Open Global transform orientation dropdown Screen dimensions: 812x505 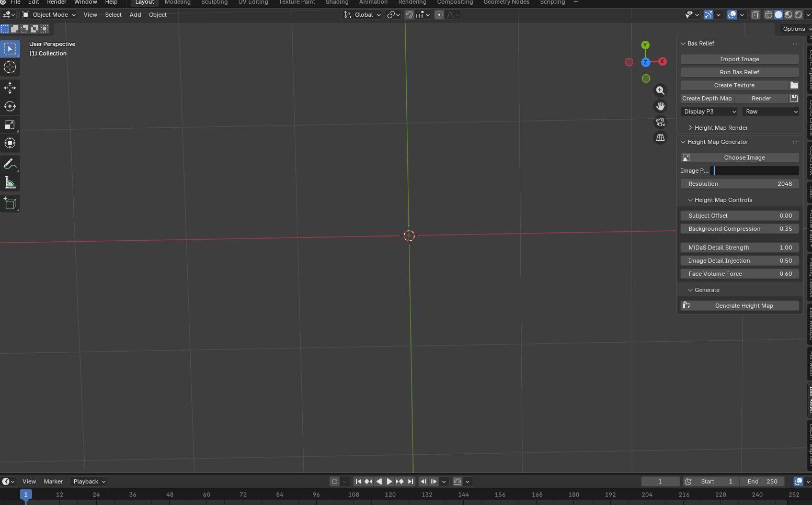coord(362,15)
